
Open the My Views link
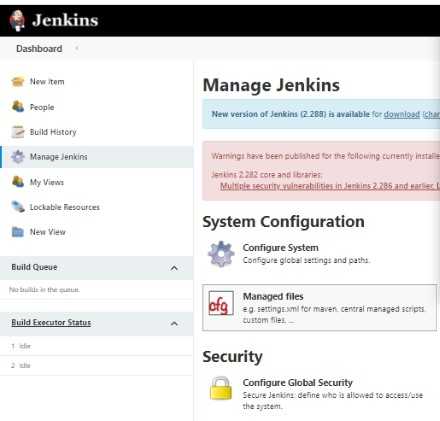47,182
